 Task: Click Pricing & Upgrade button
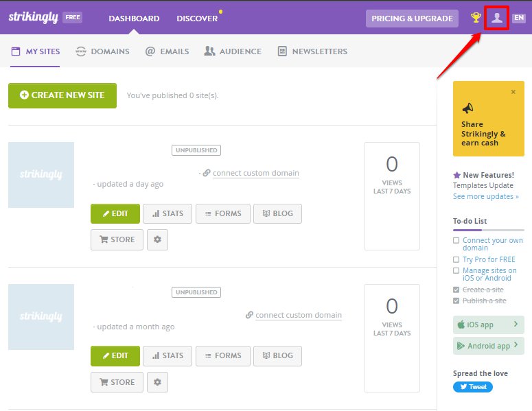(412, 19)
